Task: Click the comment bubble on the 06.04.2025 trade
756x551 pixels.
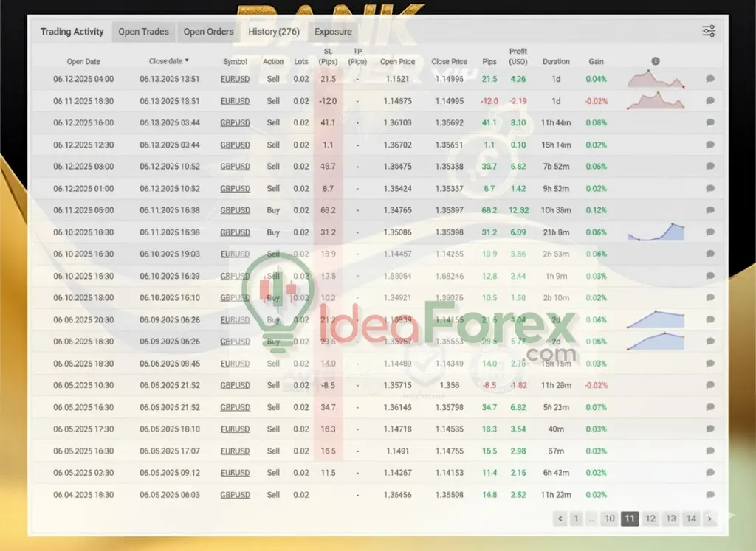Action: pyautogui.click(x=709, y=494)
